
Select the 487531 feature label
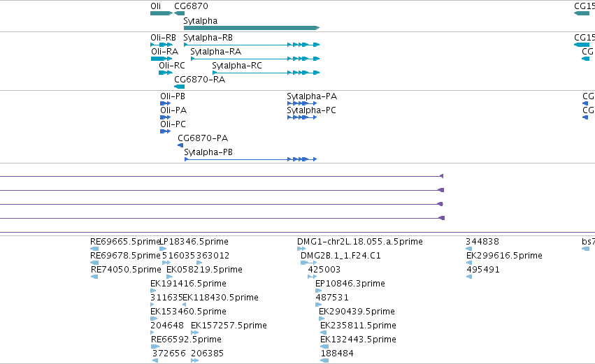[332, 298]
